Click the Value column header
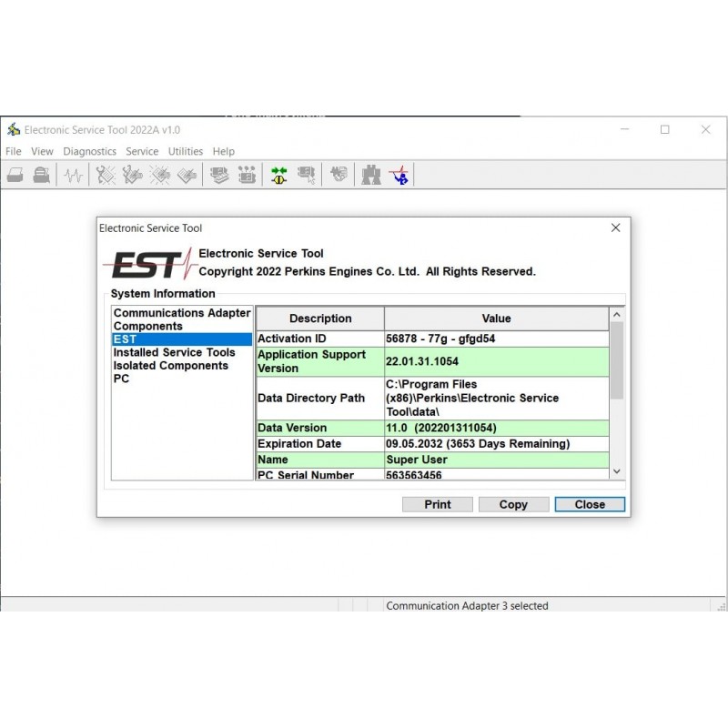This screenshot has height=728, width=728. 496,318
